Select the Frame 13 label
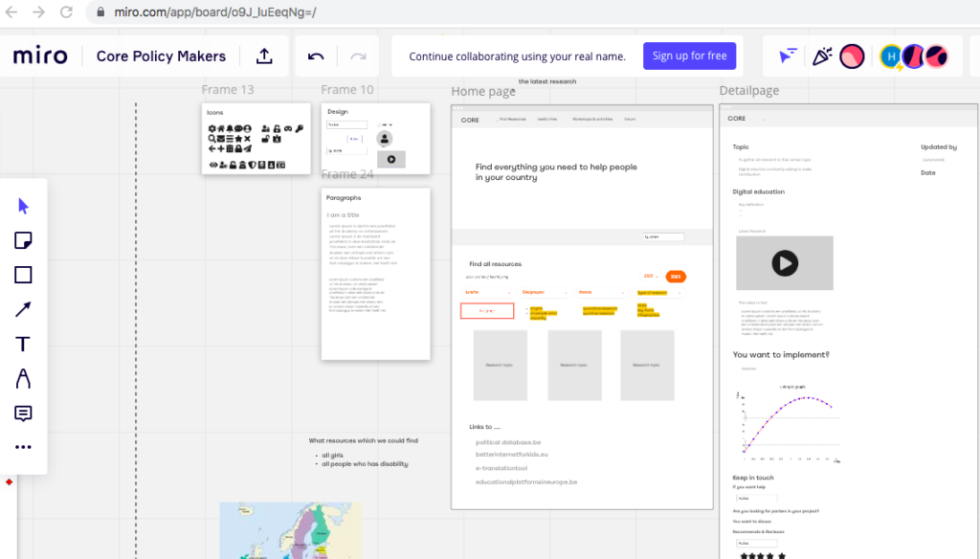Image resolution: width=980 pixels, height=559 pixels. [x=228, y=90]
